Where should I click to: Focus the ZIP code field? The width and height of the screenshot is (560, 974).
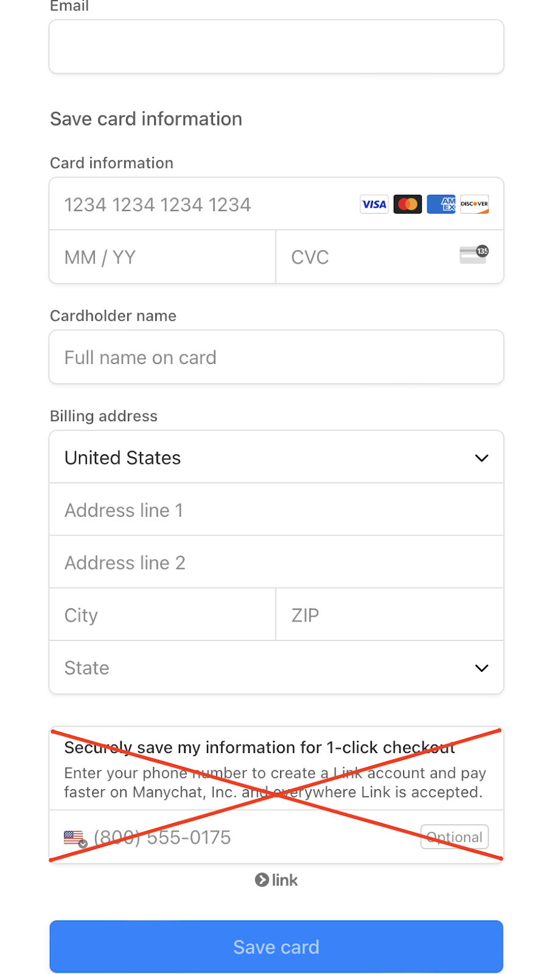click(390, 615)
